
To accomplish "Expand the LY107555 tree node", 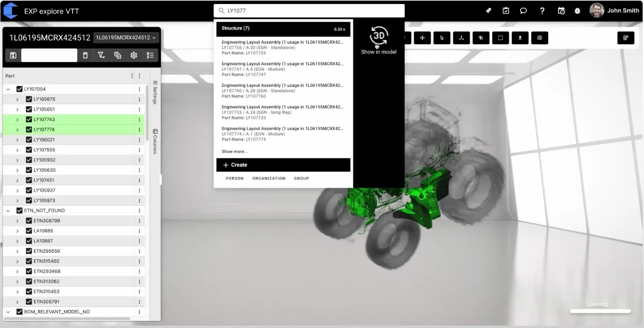I will coord(18,150).
